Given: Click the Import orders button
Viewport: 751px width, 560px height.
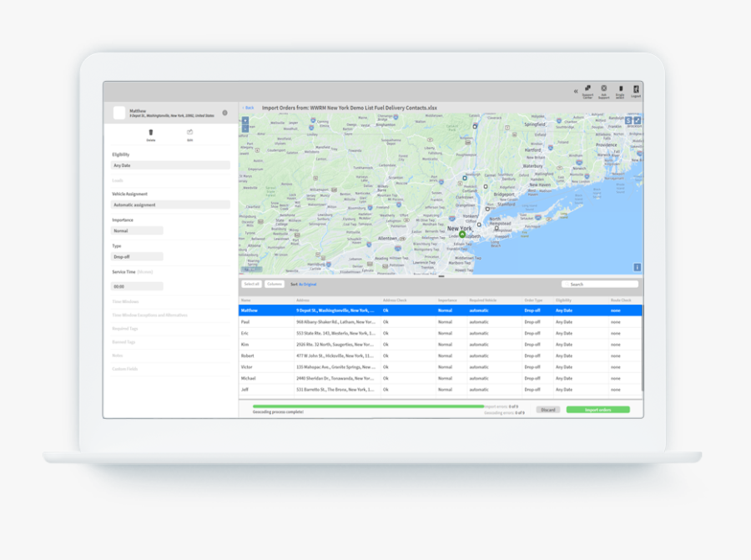Looking at the screenshot, I should [x=597, y=410].
